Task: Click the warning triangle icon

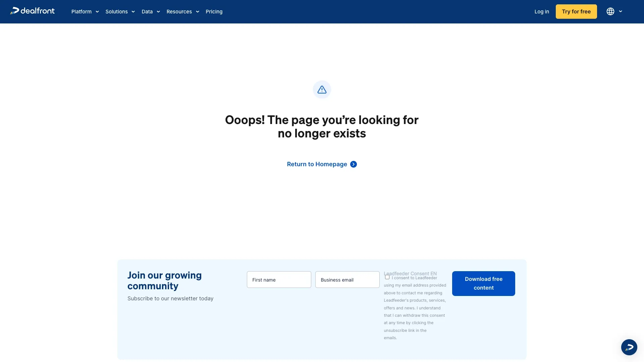Action: click(x=322, y=89)
